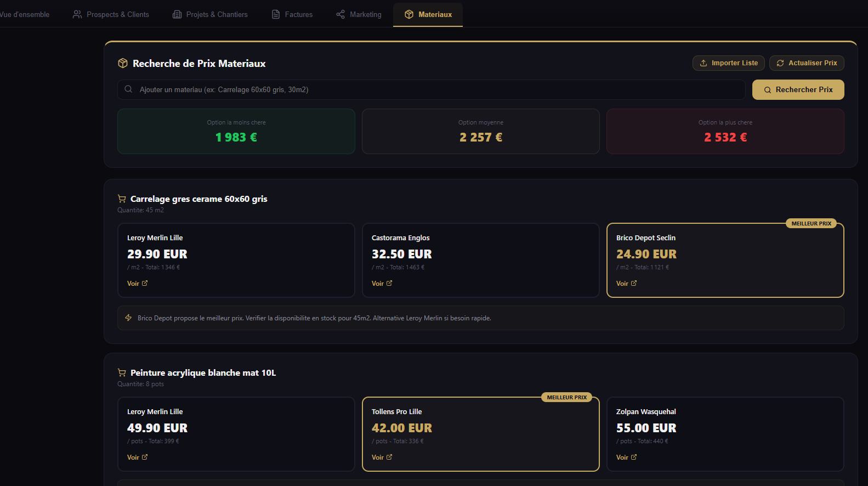Go to Prospects & Clients tab
868x486 pixels.
click(111, 14)
